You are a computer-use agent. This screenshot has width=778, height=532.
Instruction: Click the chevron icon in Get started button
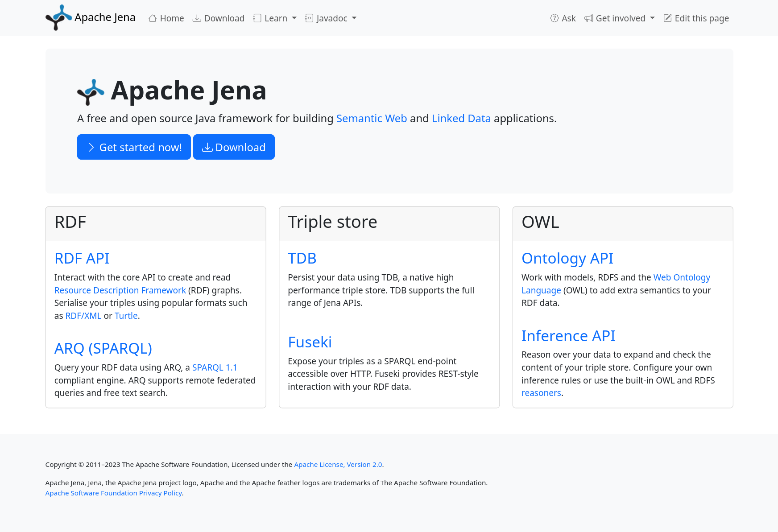[91, 147]
